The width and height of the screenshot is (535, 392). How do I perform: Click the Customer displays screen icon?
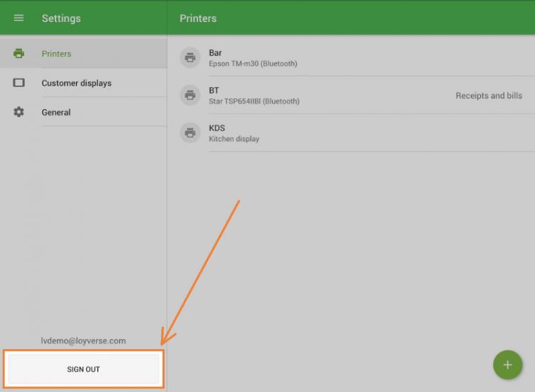[x=19, y=83]
